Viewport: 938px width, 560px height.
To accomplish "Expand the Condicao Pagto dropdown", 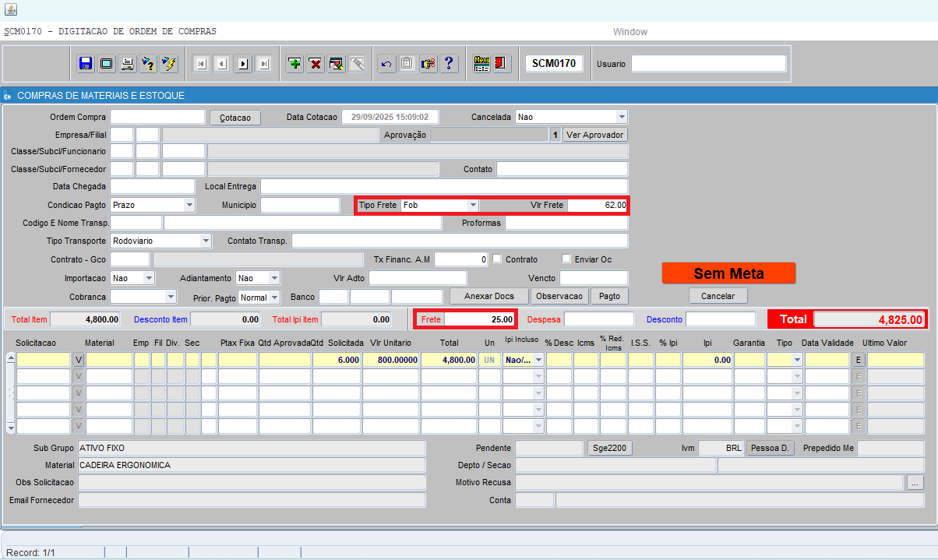I will 189,205.
